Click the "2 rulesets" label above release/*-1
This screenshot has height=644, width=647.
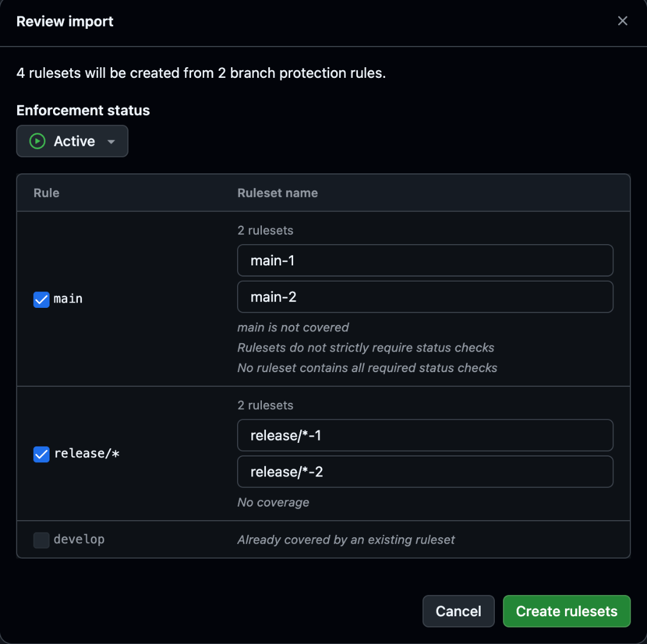265,405
